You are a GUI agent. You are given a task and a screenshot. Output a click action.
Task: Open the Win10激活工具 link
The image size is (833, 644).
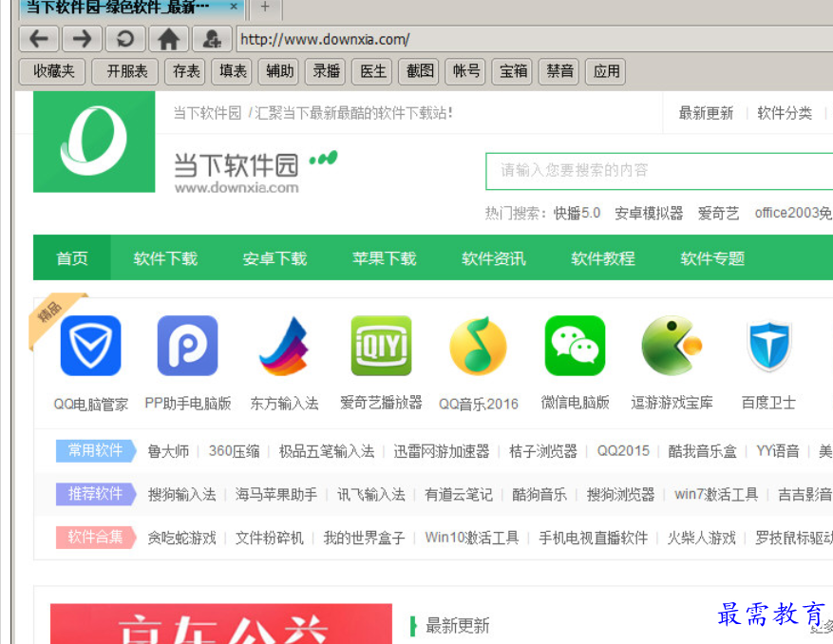coord(472,538)
